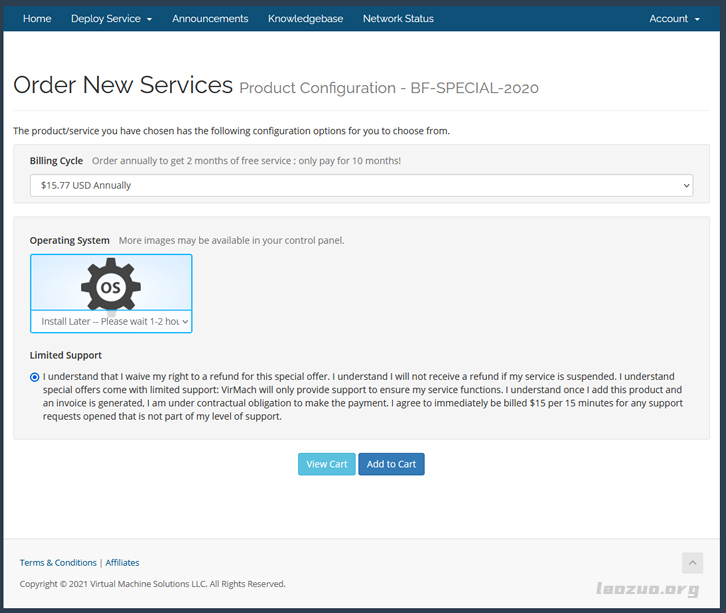This screenshot has width=726, height=613.
Task: Select the Limited Support agreement radio button
Action: click(35, 377)
